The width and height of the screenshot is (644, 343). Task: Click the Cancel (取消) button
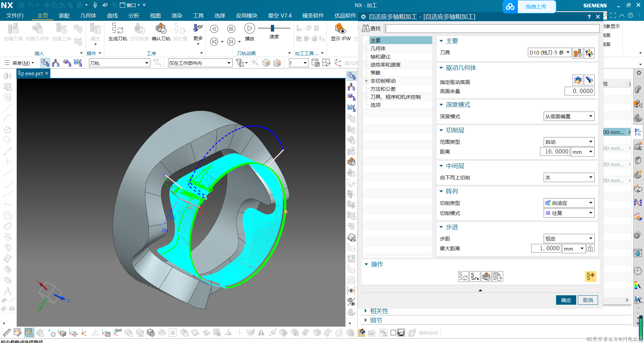point(588,300)
